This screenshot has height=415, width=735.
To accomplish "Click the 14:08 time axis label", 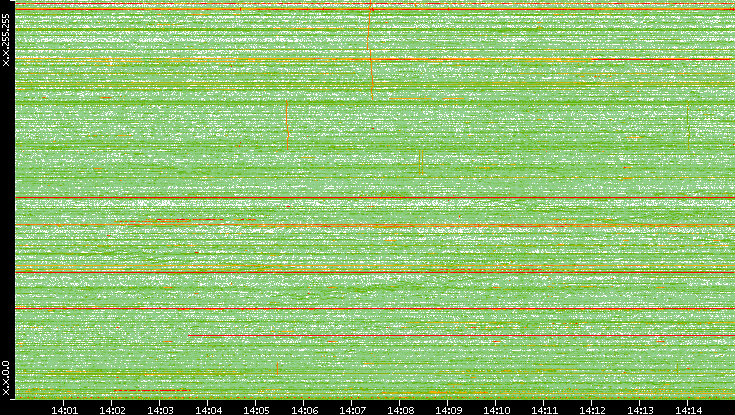I will coord(400,410).
